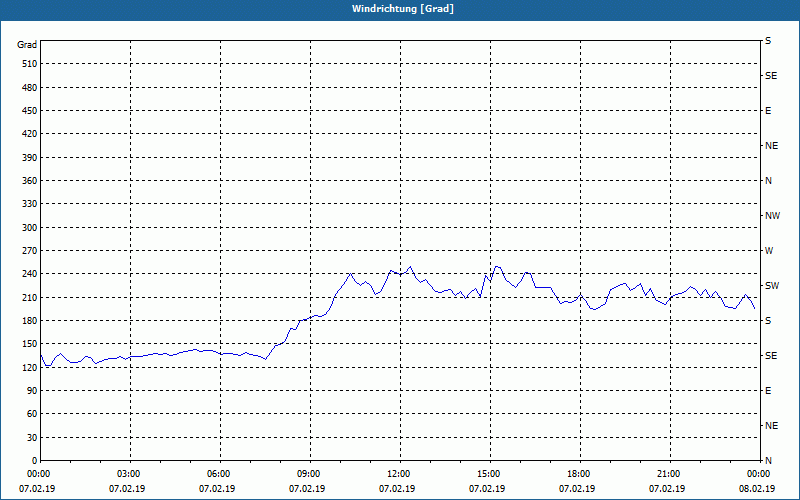The width and height of the screenshot is (800, 500).
Task: Select the "08.02.19" date label
Action: coord(757,489)
